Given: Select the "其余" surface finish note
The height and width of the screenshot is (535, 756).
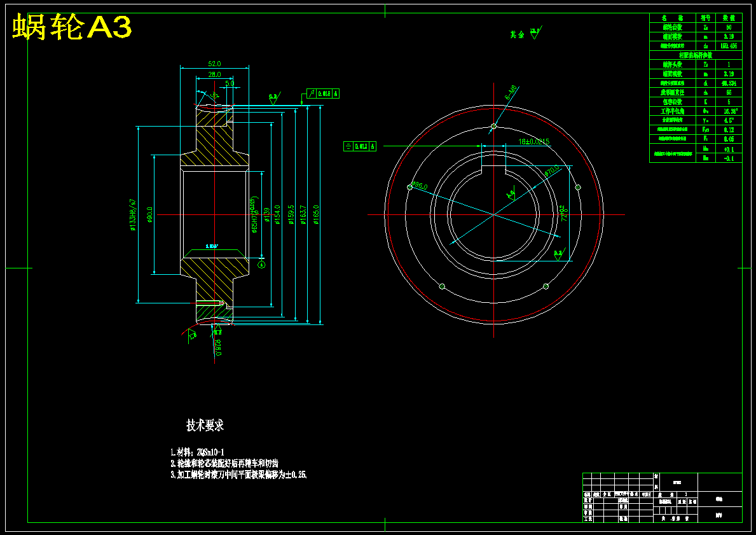Looking at the screenshot, I should pyautogui.click(x=518, y=35).
